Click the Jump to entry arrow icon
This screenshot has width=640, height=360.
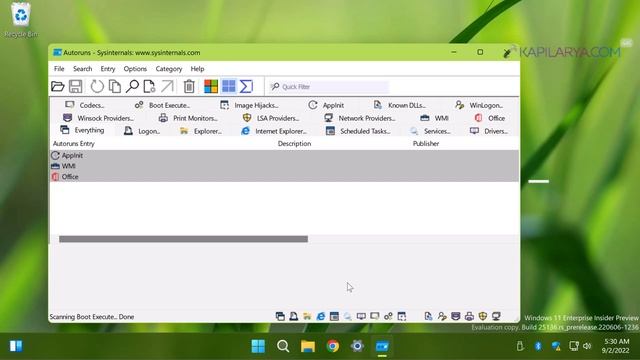click(167, 86)
